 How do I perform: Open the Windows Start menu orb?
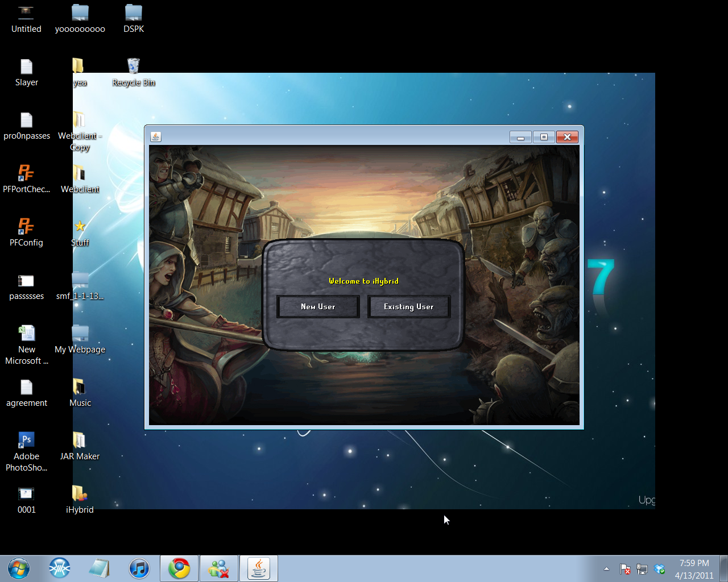pos(19,568)
